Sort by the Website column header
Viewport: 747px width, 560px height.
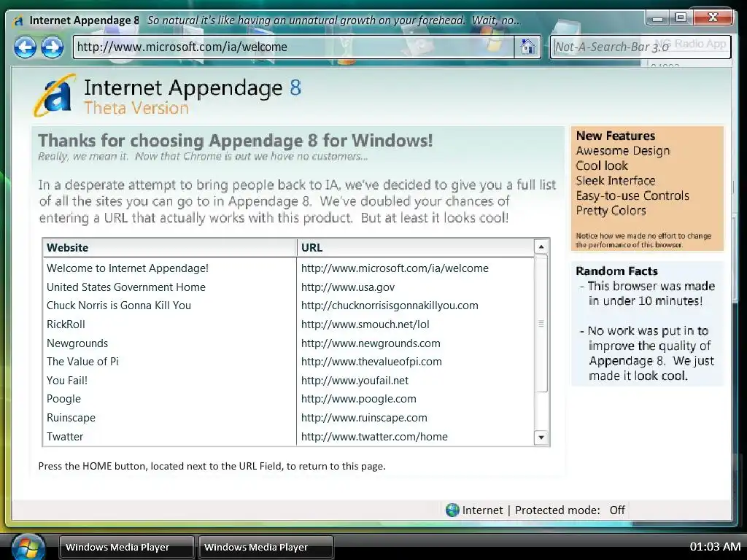[169, 248]
